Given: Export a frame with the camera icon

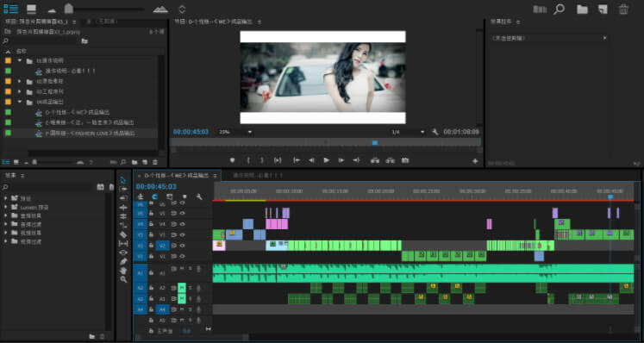Looking at the screenshot, I should (x=405, y=160).
